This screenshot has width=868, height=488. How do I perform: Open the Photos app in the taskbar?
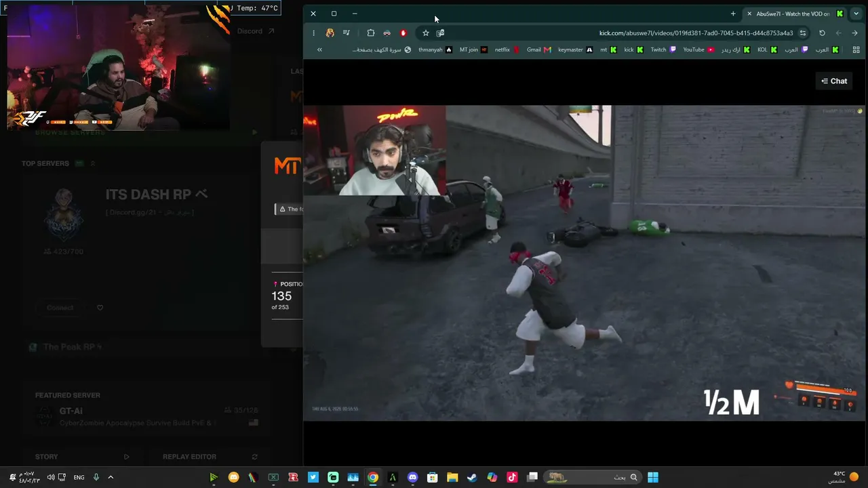(x=353, y=477)
